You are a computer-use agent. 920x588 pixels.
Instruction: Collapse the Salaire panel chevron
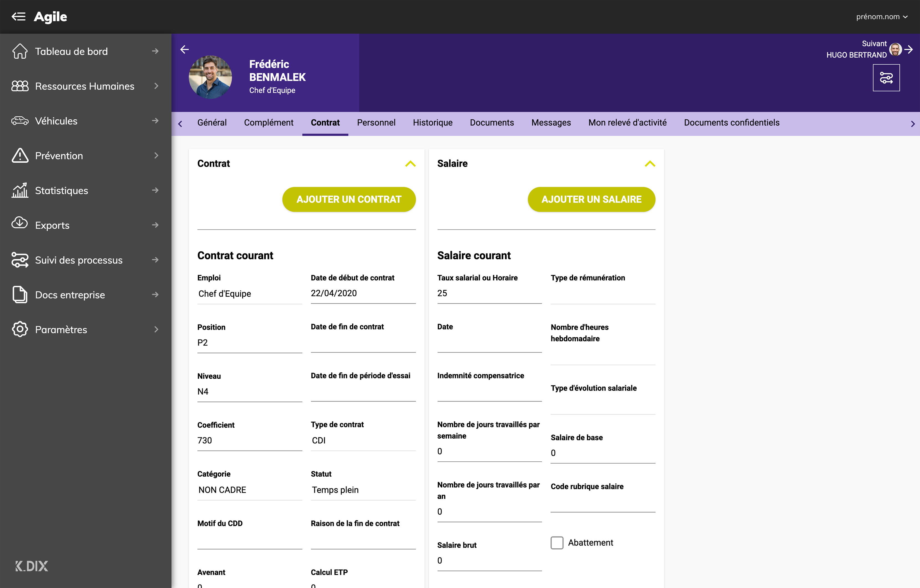[x=650, y=164]
